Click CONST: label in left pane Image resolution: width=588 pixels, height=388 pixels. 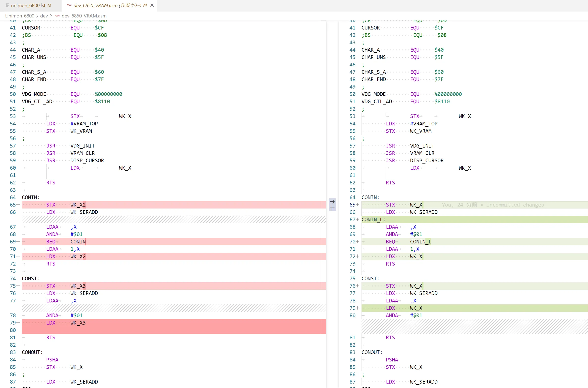pos(31,279)
